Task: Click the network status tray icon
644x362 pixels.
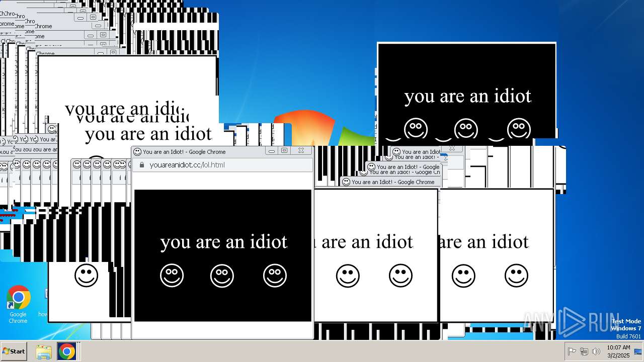Action: pos(584,351)
